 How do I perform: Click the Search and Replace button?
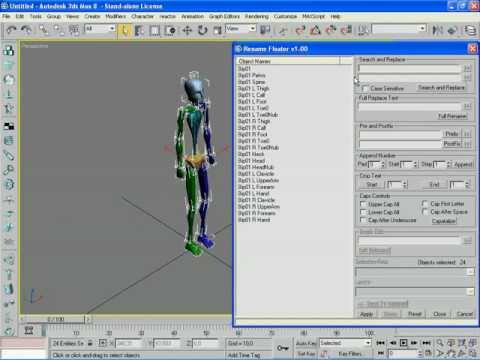click(441, 88)
